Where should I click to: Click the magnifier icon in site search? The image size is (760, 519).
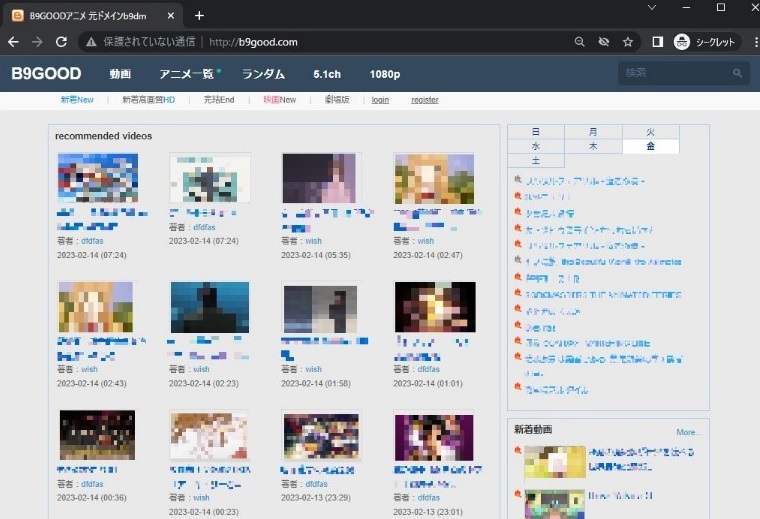tap(738, 73)
